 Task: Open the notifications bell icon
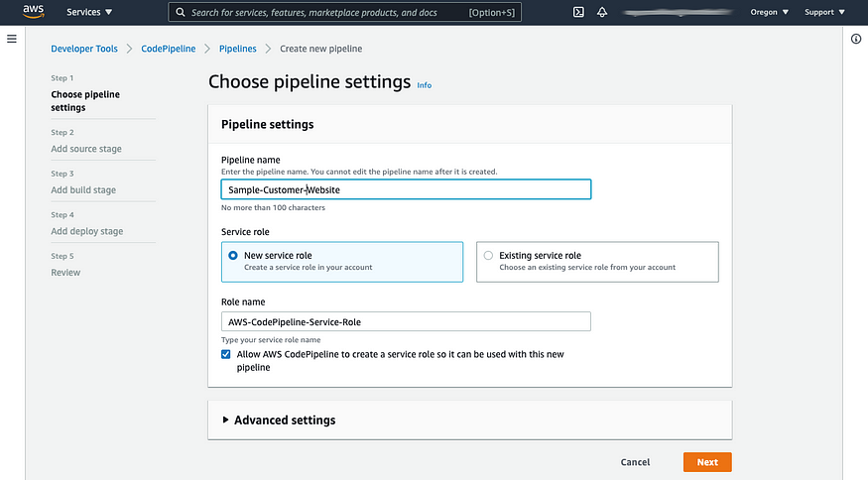(x=602, y=12)
